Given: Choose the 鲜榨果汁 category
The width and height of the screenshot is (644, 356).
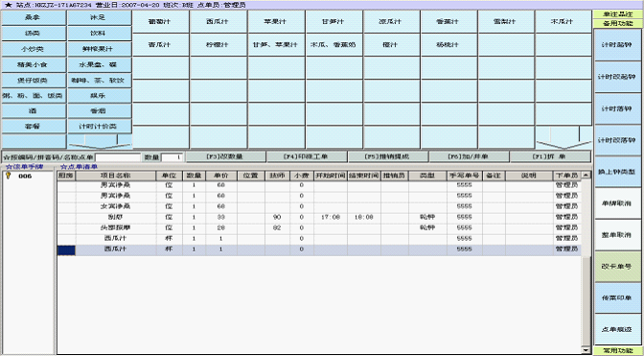Looking at the screenshot, I should click(100, 49).
